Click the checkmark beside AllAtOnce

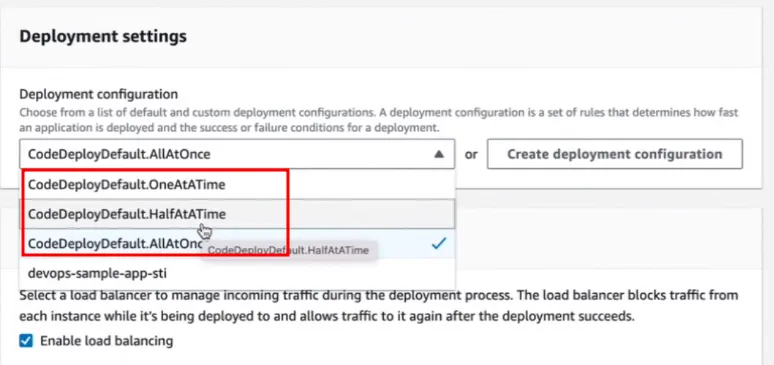[438, 243]
